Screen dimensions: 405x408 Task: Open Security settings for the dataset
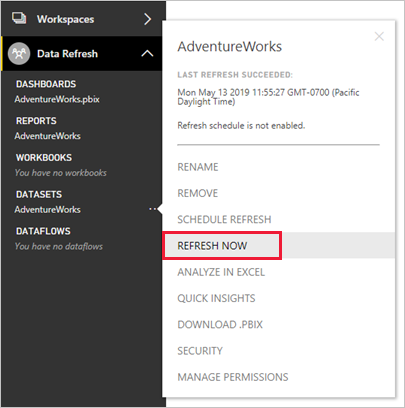(200, 351)
